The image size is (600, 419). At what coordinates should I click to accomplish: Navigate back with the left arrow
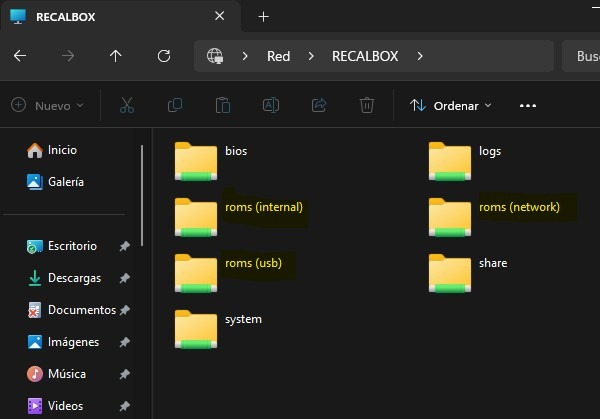coord(20,56)
